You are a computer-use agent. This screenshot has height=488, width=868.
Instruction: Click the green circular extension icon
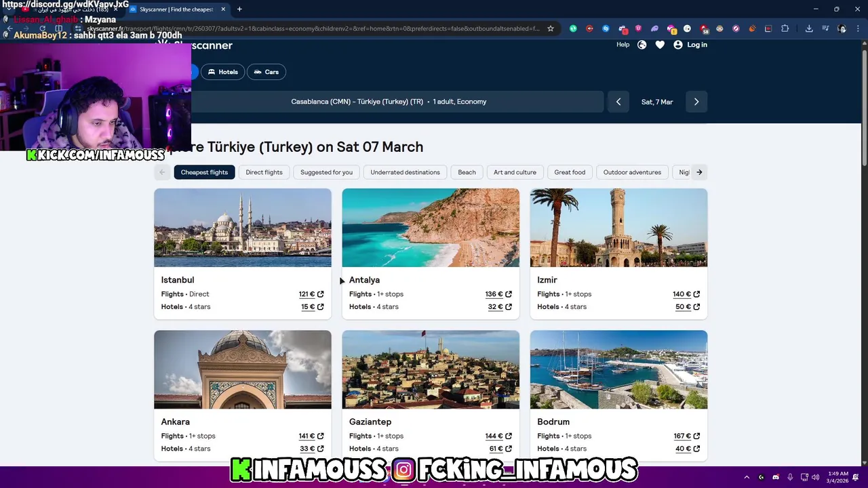click(573, 28)
